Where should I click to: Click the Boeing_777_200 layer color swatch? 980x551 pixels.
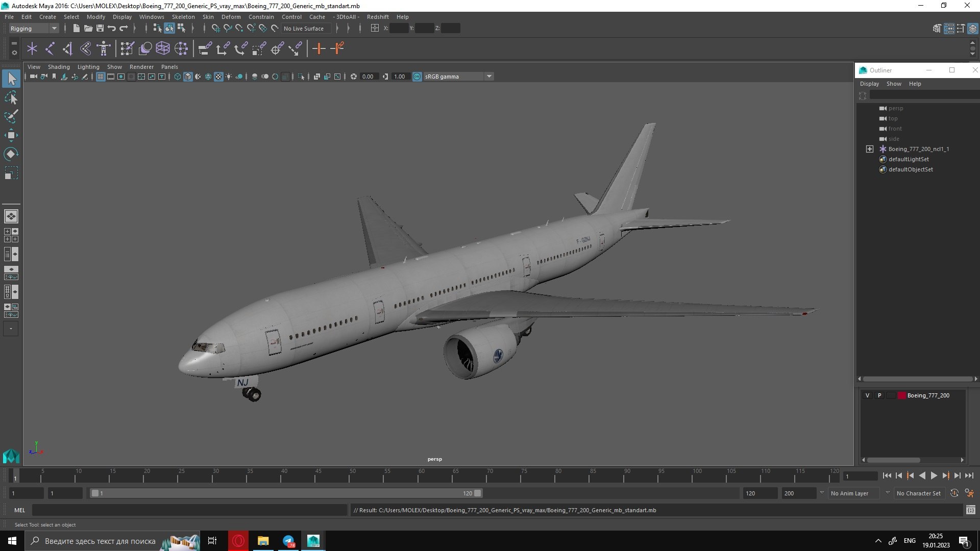[901, 395]
